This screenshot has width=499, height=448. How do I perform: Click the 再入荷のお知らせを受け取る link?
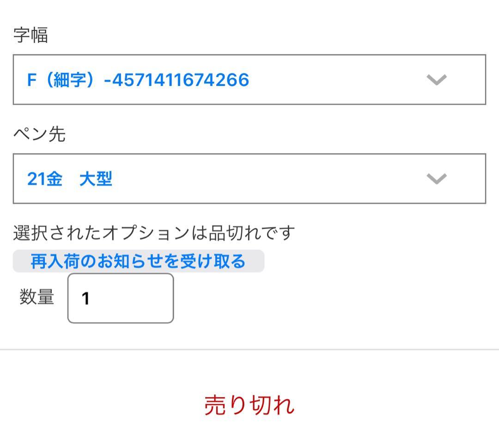pos(138,261)
